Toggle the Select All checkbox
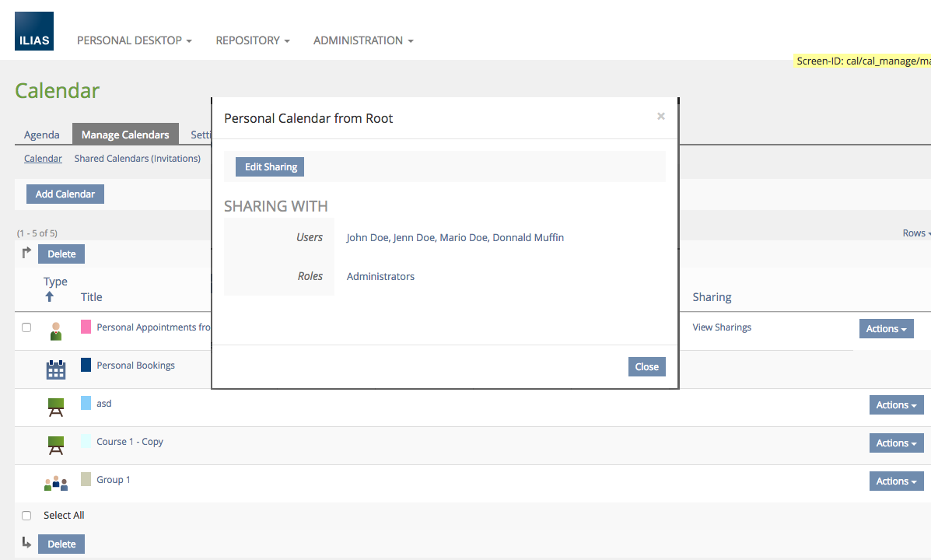Image resolution: width=931 pixels, height=560 pixels. (x=26, y=516)
